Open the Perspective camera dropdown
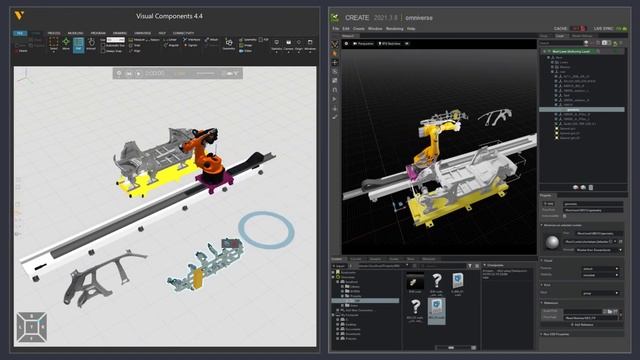 tap(363, 44)
